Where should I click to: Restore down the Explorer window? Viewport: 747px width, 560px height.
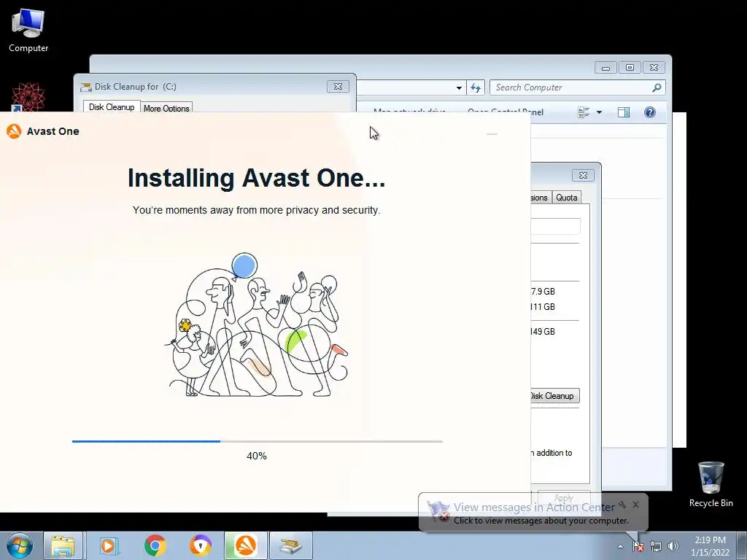click(630, 68)
